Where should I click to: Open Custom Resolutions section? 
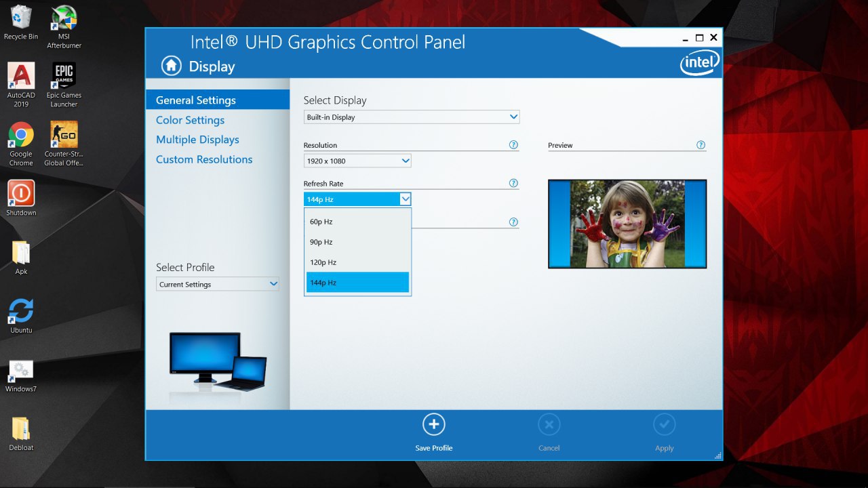tap(204, 159)
